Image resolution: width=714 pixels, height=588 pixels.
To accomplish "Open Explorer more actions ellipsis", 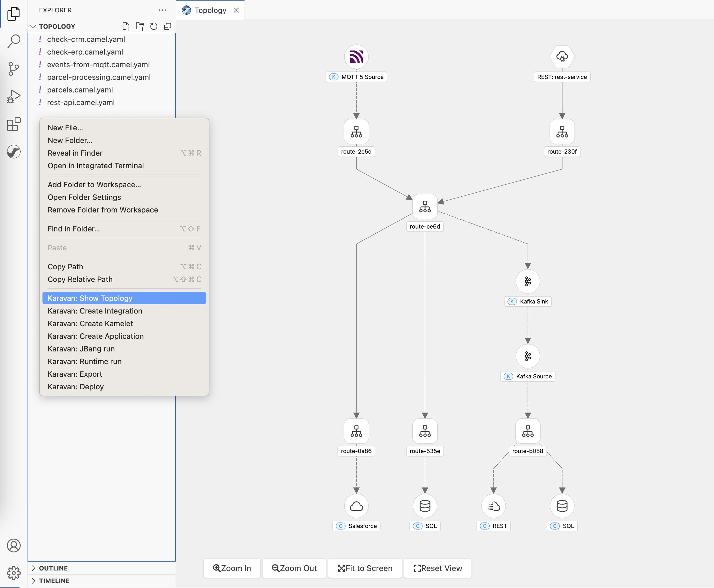I will (162, 10).
